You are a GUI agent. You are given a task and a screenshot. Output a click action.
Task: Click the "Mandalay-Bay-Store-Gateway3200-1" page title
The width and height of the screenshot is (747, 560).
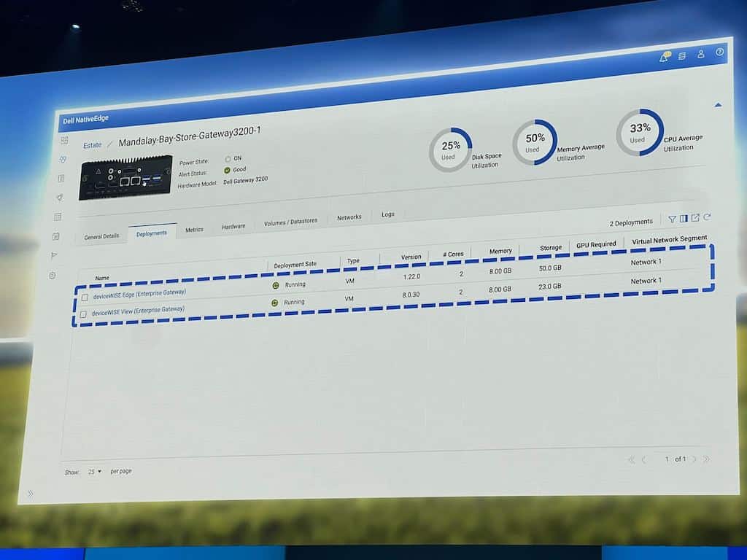tap(190, 136)
